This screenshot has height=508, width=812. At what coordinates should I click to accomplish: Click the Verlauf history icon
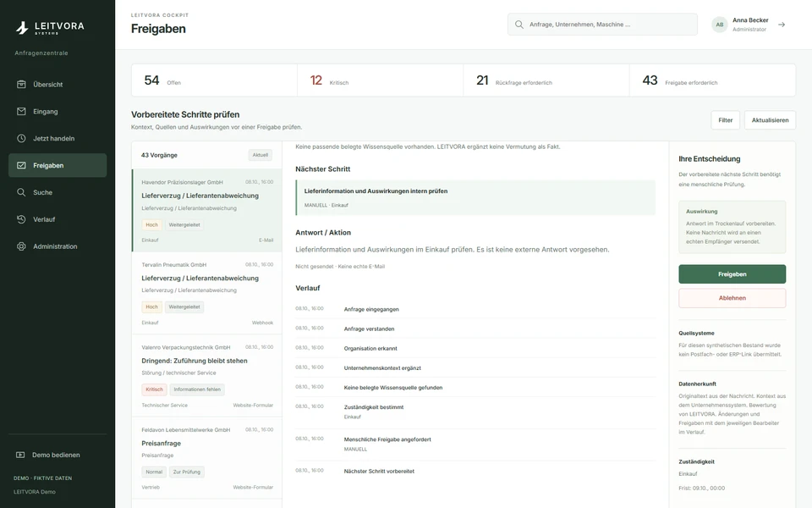tap(21, 218)
